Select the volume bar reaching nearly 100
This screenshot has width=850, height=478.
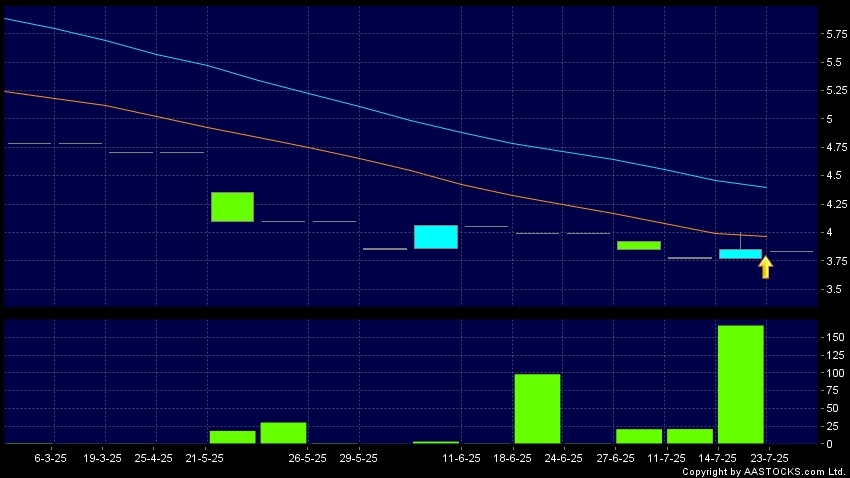[x=537, y=409]
